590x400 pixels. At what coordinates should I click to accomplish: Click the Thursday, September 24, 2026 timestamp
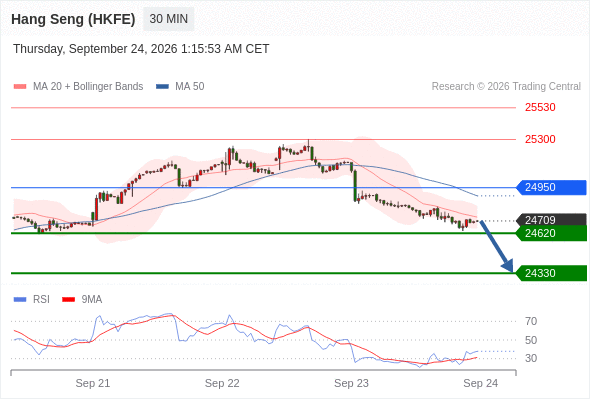pos(141,49)
